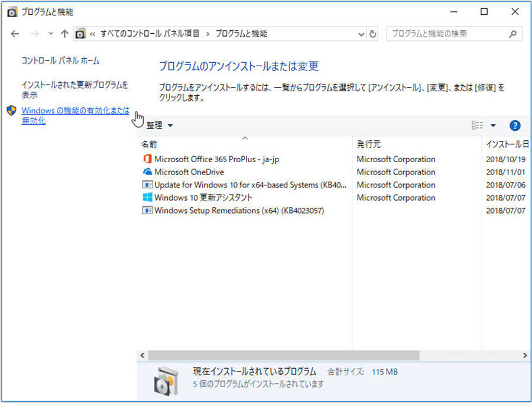Click the publisher cell of Microsoft OneDrive
This screenshot has width=532, height=403.
[396, 172]
